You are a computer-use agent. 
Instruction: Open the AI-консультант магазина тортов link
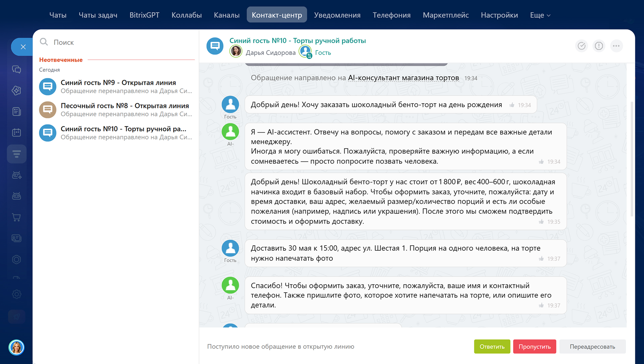point(404,78)
